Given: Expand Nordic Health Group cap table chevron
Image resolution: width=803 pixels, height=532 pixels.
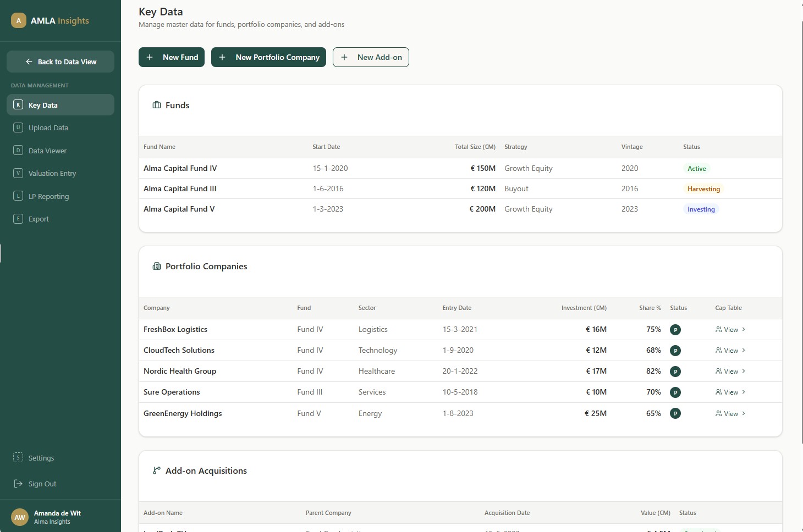Looking at the screenshot, I should 744,371.
